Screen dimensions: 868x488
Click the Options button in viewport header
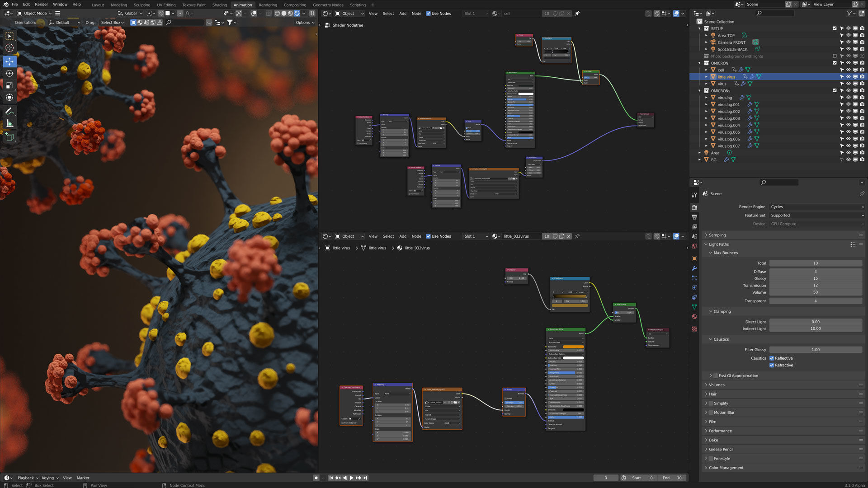pos(305,23)
